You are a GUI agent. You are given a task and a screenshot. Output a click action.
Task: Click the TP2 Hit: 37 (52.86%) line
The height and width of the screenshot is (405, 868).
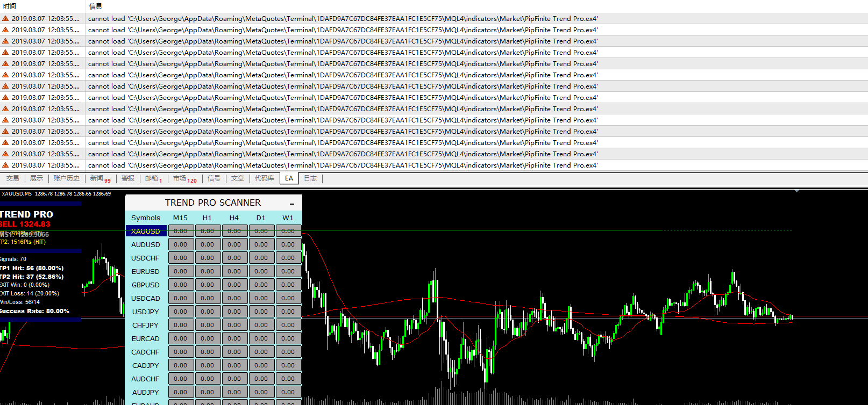pyautogui.click(x=32, y=277)
